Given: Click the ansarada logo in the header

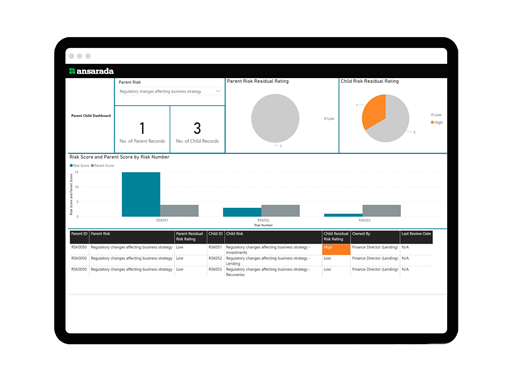Looking at the screenshot, I should [x=91, y=71].
